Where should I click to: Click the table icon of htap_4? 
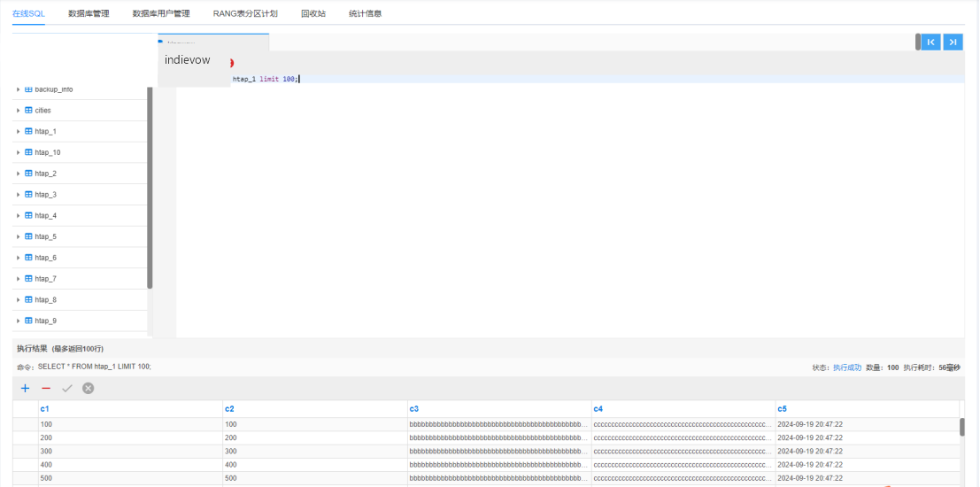point(28,216)
